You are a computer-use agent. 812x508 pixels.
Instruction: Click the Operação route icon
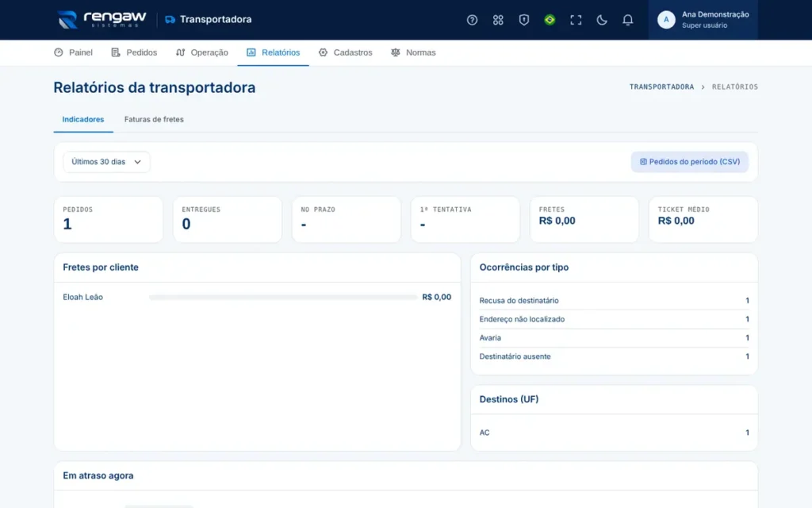[180, 52]
